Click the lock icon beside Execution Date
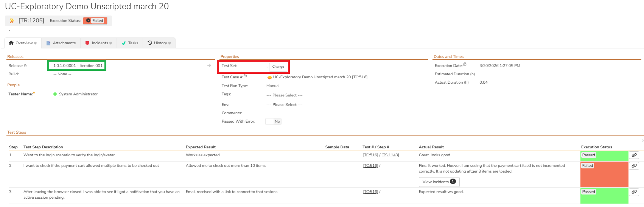644x207 pixels. (x=465, y=64)
